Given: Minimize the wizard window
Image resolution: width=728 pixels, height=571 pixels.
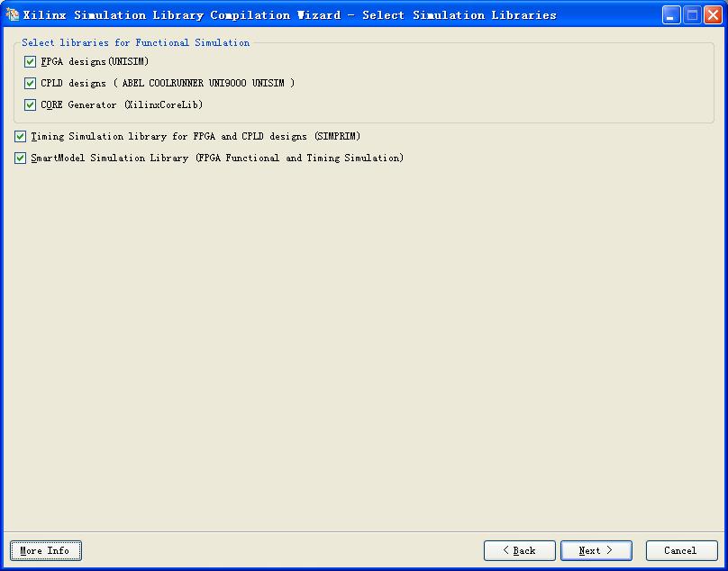Looking at the screenshot, I should click(671, 14).
